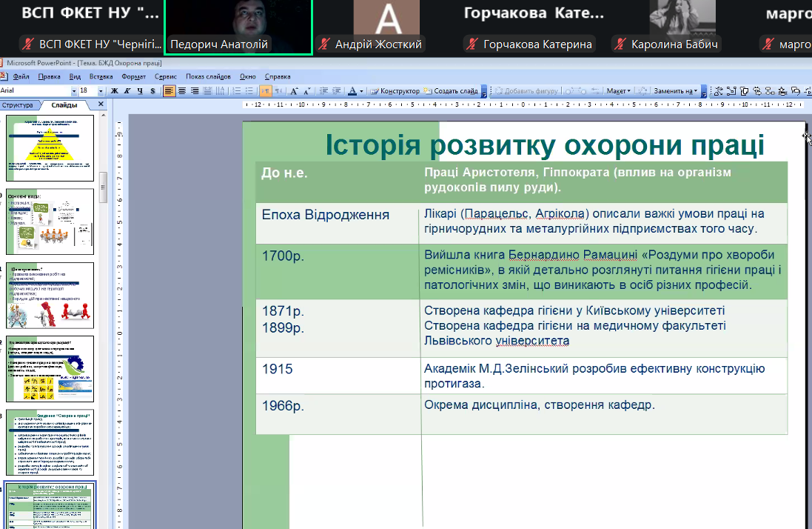
Task: Expand the Макет dropdown
Action: [618, 91]
